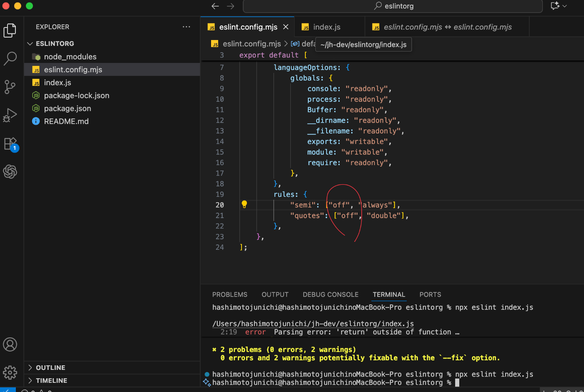Open the Extensions view icon

[x=10, y=144]
